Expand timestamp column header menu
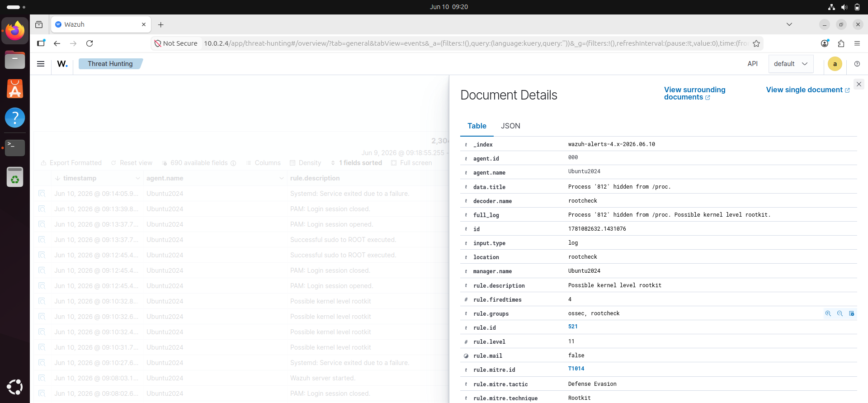 pos(137,178)
